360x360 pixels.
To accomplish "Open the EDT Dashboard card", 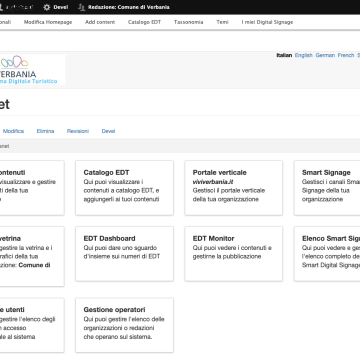I will (x=124, y=254).
